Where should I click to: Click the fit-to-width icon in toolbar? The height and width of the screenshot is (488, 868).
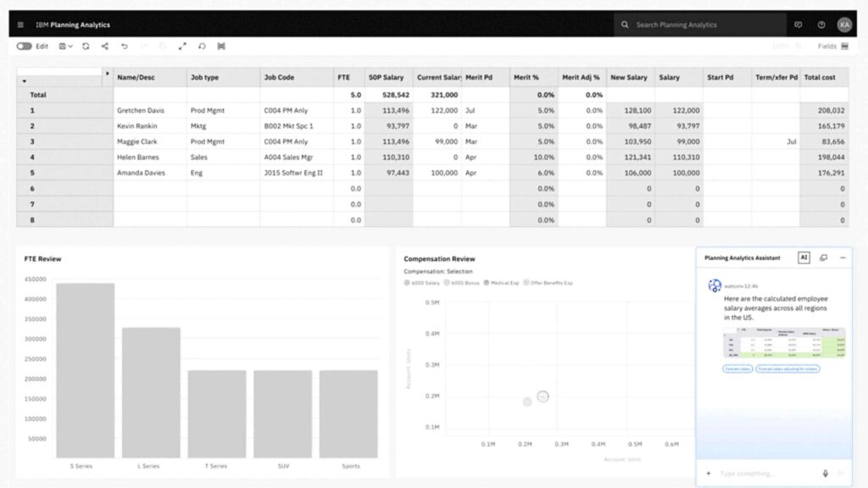tap(221, 47)
